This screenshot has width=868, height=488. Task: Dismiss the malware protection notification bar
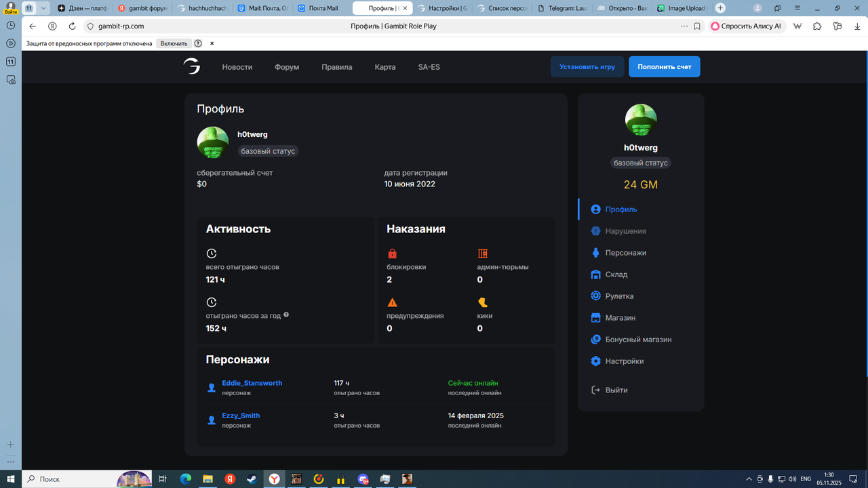pos(212,43)
